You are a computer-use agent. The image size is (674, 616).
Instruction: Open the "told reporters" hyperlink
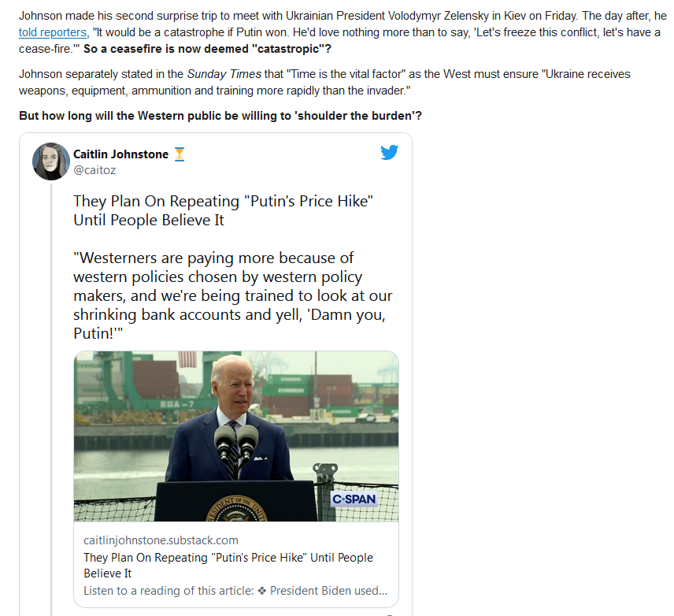[53, 32]
